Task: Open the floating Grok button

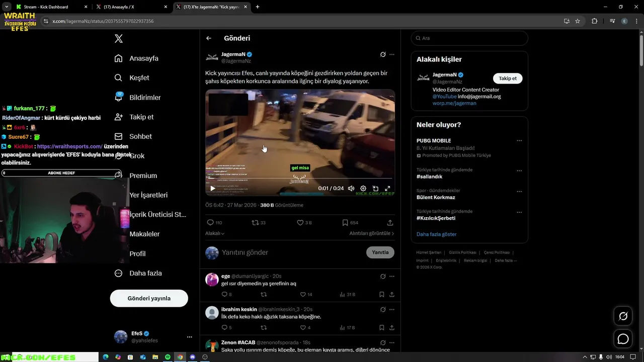Action: click(x=623, y=316)
